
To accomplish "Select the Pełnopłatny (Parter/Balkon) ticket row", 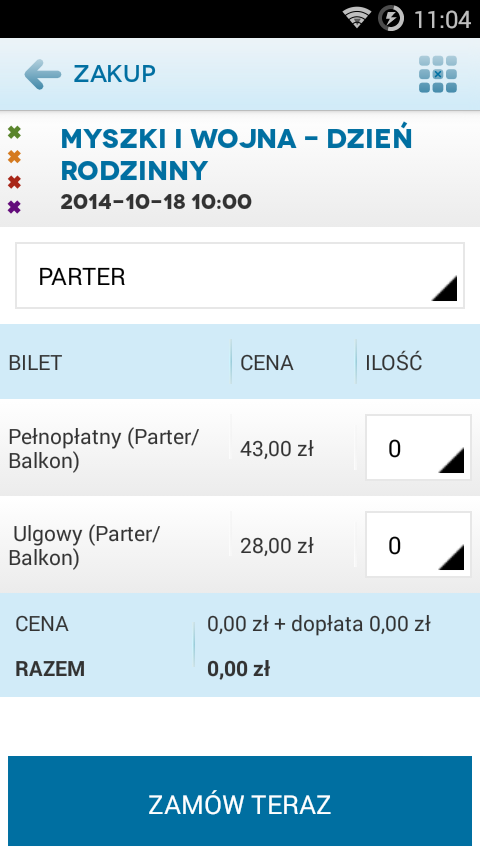I will click(240, 448).
